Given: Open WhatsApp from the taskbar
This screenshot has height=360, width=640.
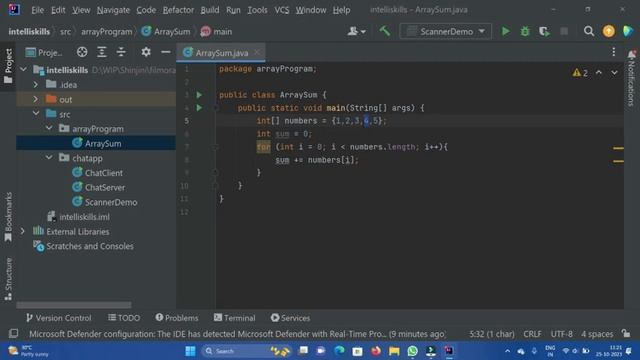Looking at the screenshot, I should 412,351.
